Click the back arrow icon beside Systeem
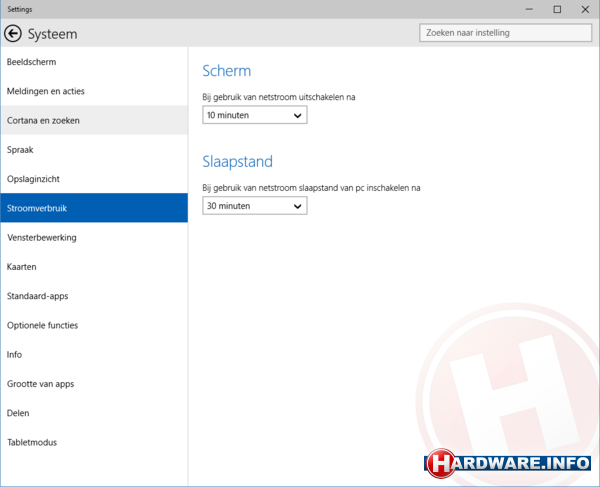Screen dimensions: 600x487 click(13, 34)
